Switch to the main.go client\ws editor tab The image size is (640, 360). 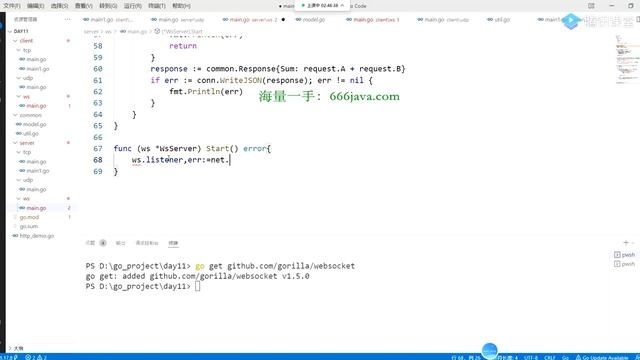373,20
